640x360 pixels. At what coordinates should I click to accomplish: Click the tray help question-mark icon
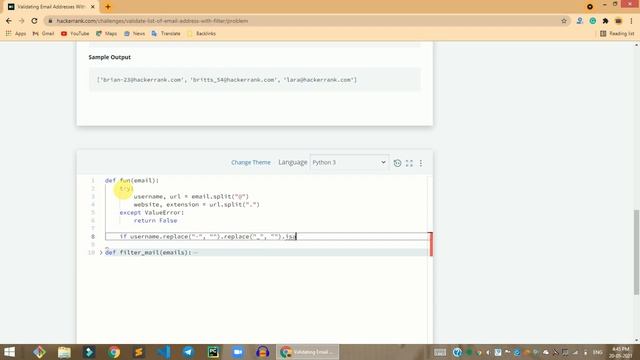click(457, 352)
